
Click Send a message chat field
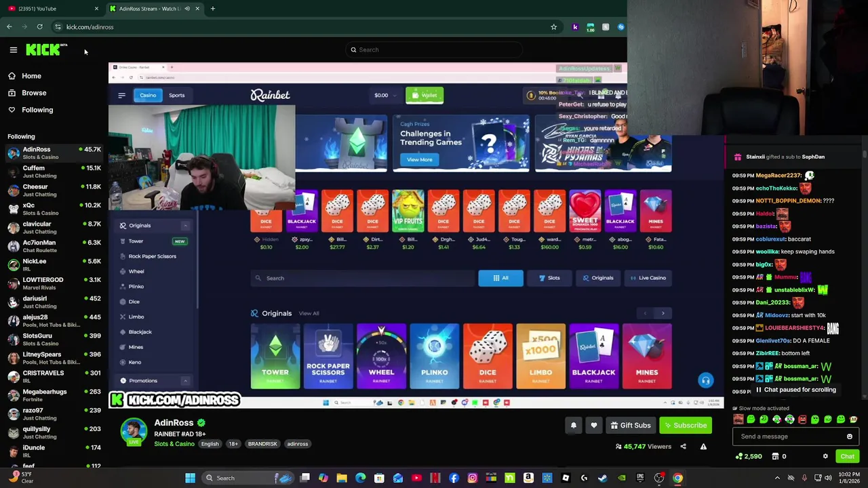pyautogui.click(x=790, y=436)
